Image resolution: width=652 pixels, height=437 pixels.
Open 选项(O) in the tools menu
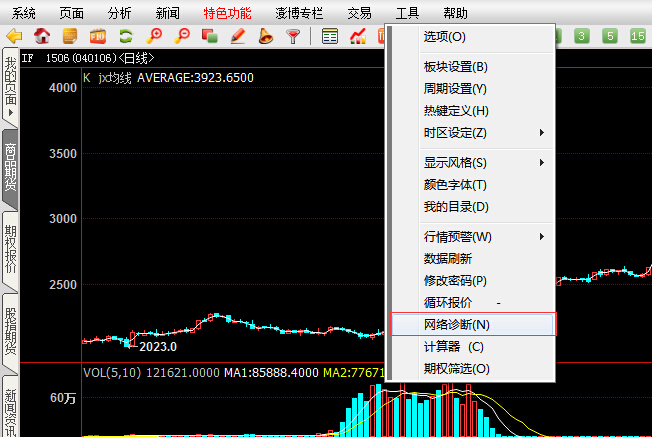[444, 37]
